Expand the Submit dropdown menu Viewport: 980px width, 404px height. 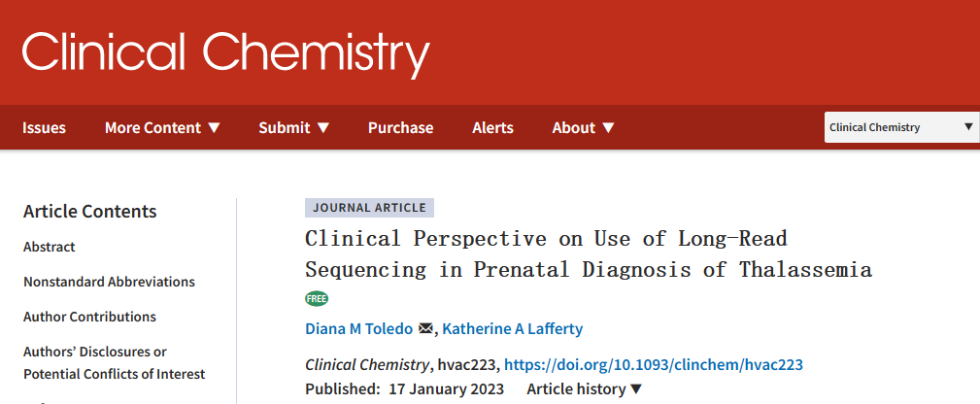(x=293, y=127)
